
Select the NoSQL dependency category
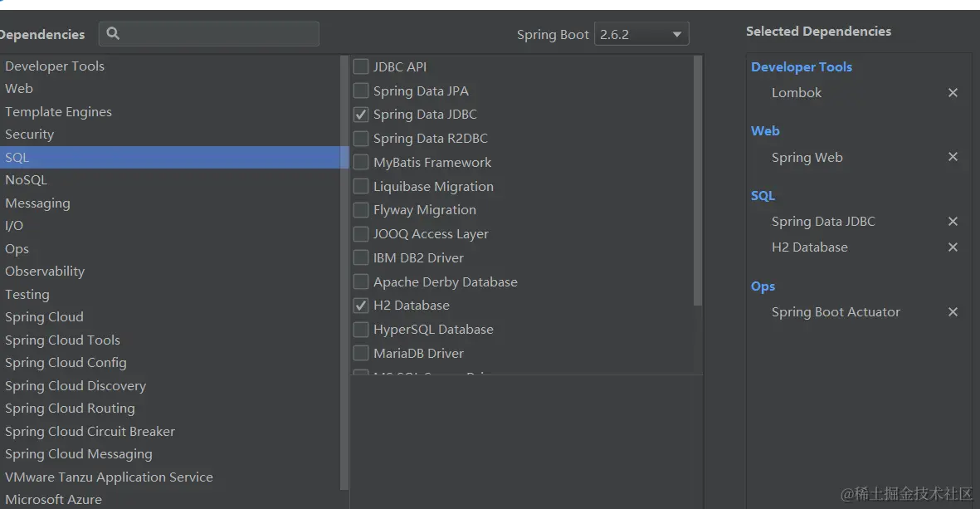27,180
